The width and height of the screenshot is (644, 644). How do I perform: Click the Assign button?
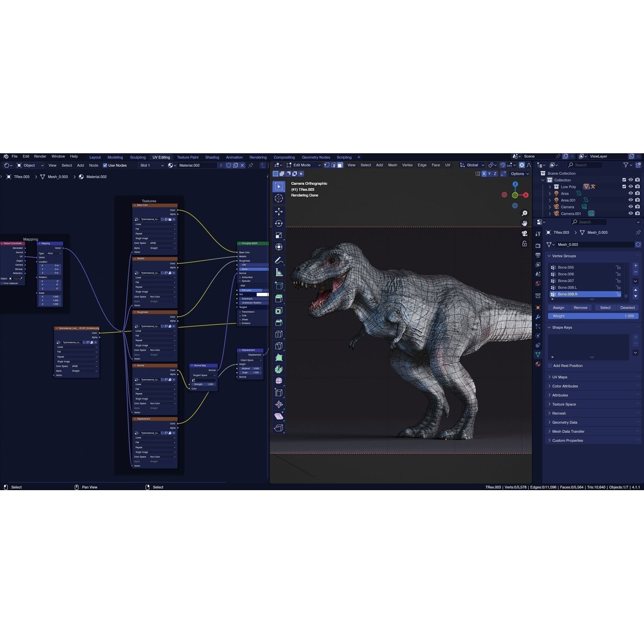coord(558,308)
